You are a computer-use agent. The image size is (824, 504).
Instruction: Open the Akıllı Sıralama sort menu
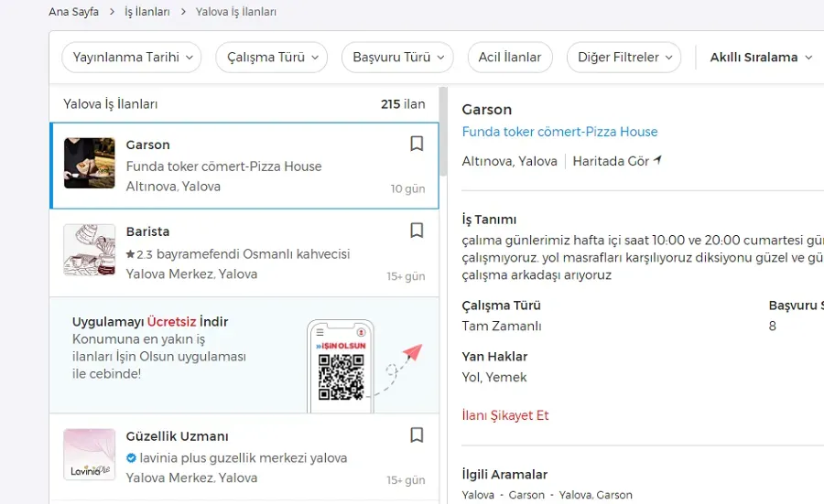(761, 57)
